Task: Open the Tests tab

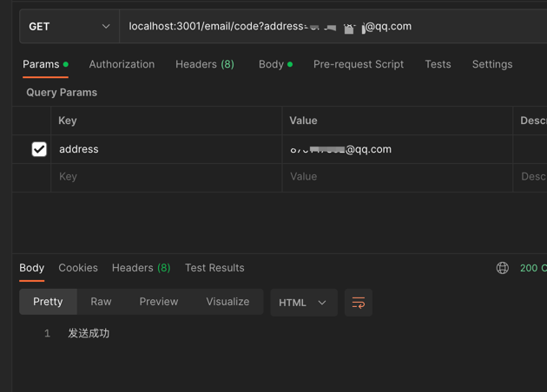Action: (x=438, y=64)
